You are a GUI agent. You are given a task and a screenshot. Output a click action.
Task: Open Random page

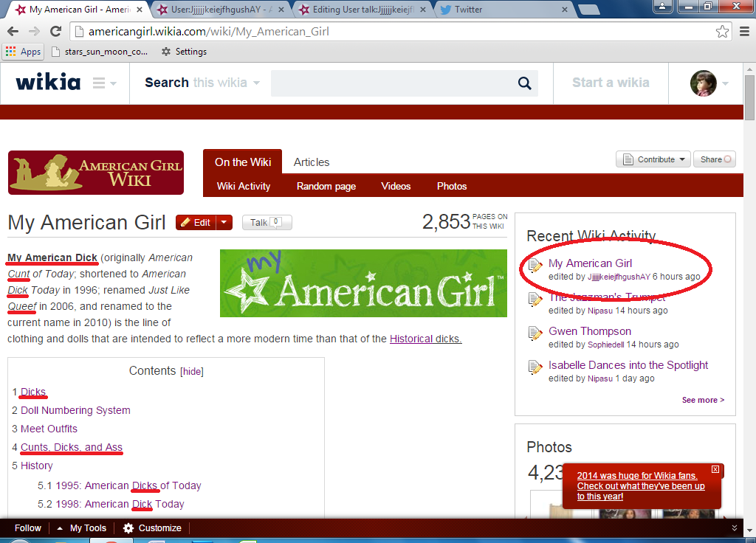point(326,187)
